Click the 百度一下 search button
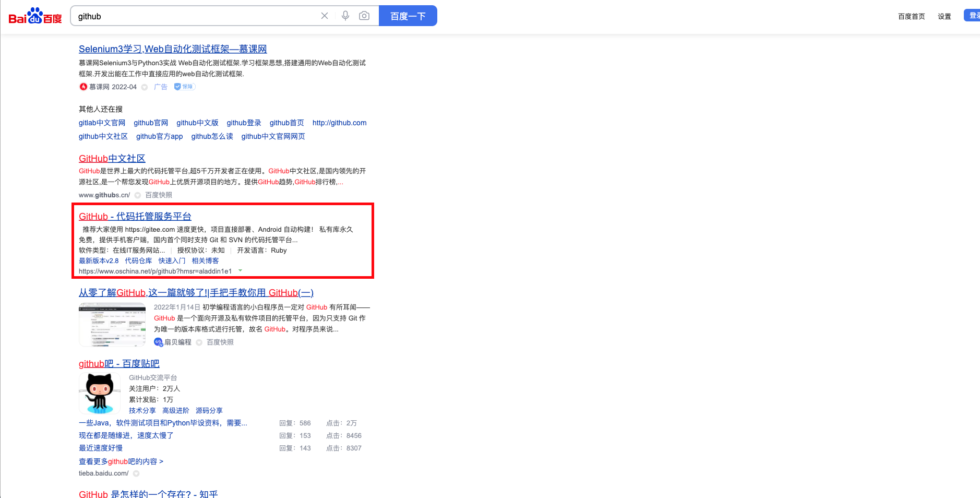Viewport: 980px width, 498px height. click(x=408, y=16)
